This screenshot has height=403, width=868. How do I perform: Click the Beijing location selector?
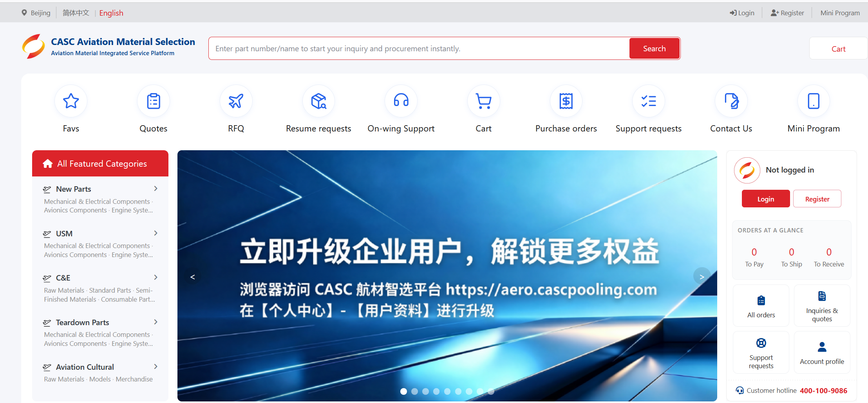(x=36, y=13)
